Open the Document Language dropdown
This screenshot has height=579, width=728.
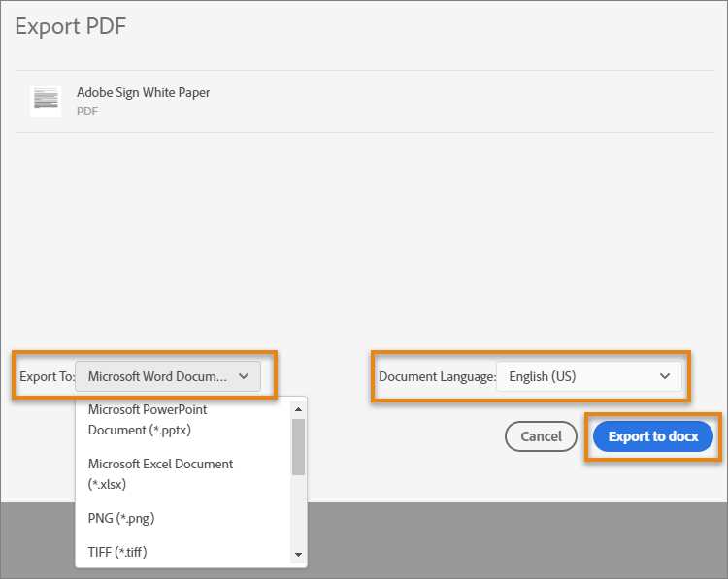[x=588, y=376]
